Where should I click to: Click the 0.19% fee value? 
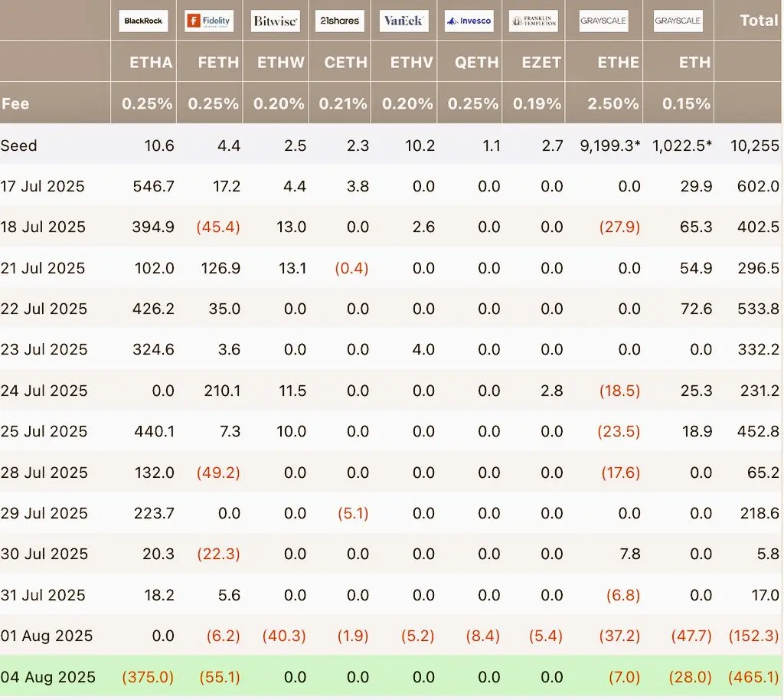pos(537,103)
